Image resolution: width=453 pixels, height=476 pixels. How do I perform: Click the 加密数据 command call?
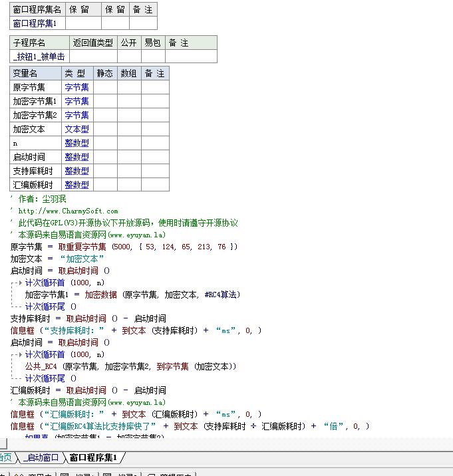100,295
